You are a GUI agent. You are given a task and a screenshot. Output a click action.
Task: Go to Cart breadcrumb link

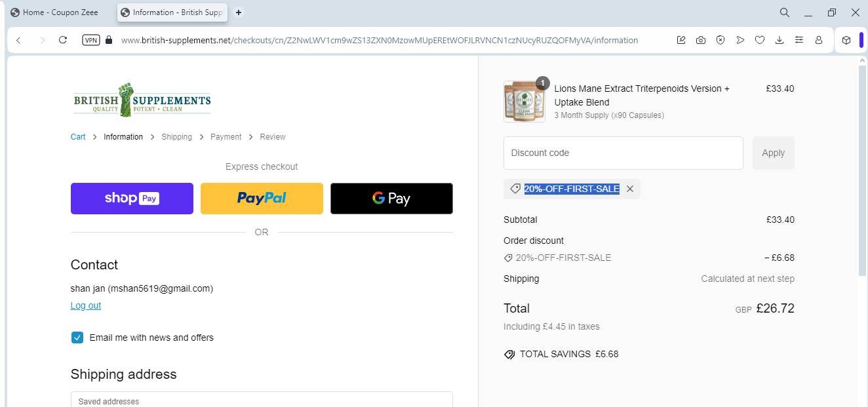78,137
